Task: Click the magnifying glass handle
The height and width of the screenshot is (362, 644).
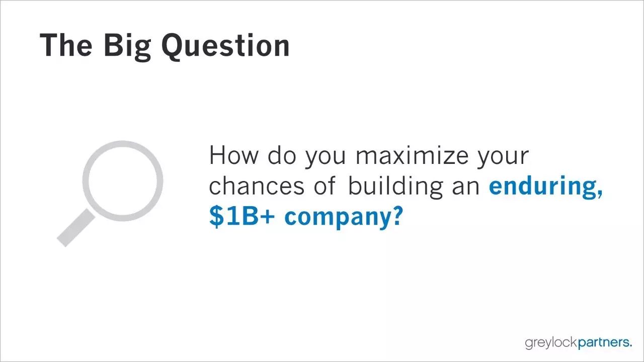Action: pyautogui.click(x=75, y=228)
